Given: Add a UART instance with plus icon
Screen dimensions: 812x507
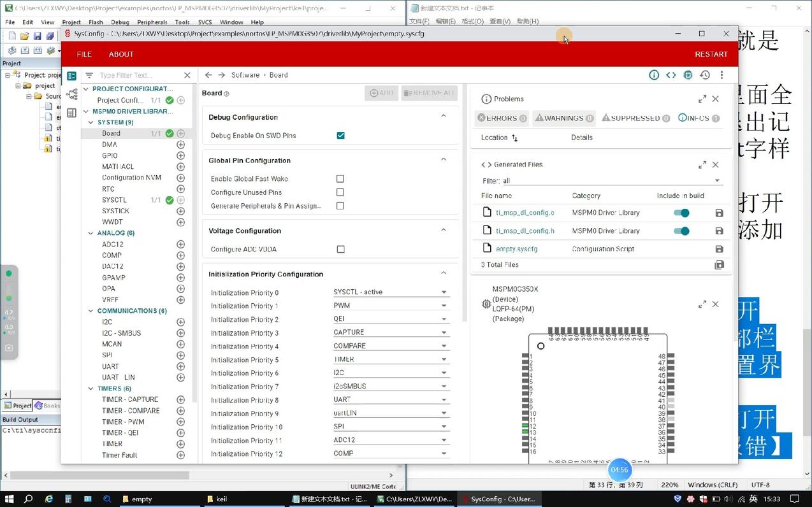Looking at the screenshot, I should pos(180,366).
